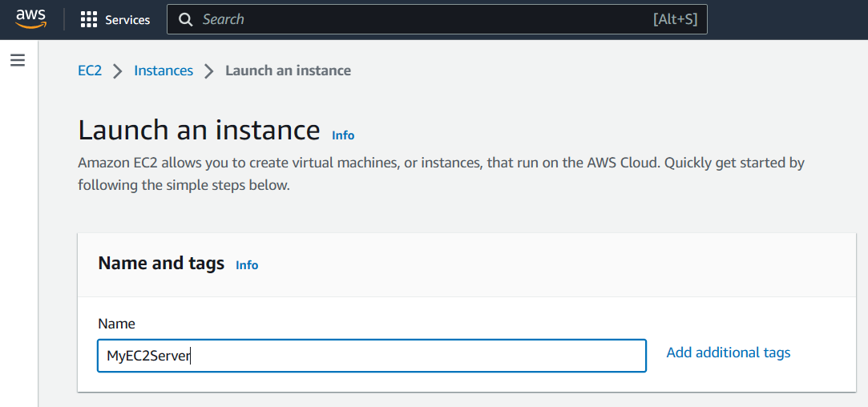Click the Launch an instance page heading
Image resolution: width=868 pixels, height=407 pixels.
point(200,130)
